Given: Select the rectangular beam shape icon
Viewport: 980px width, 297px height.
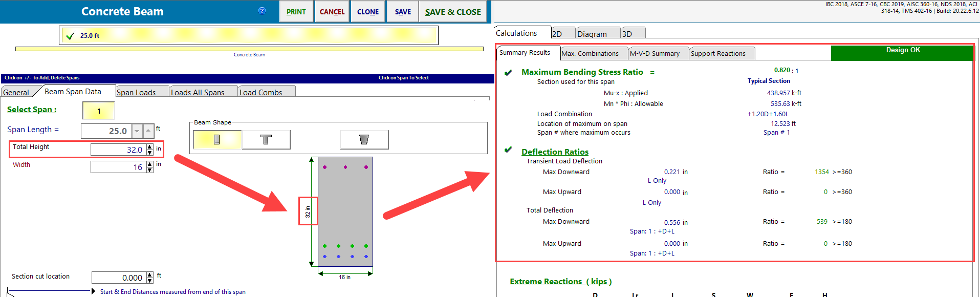Looking at the screenshot, I should pyautogui.click(x=217, y=140).
